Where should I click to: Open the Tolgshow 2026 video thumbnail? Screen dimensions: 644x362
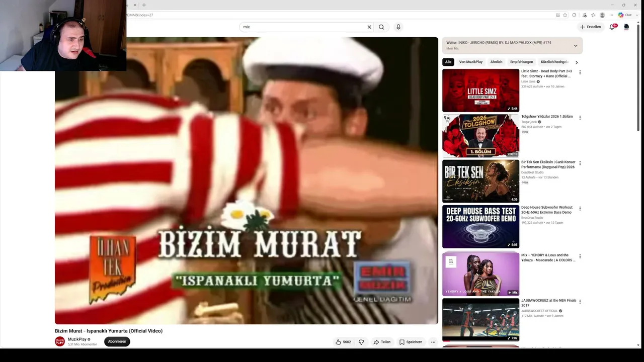pos(480,136)
